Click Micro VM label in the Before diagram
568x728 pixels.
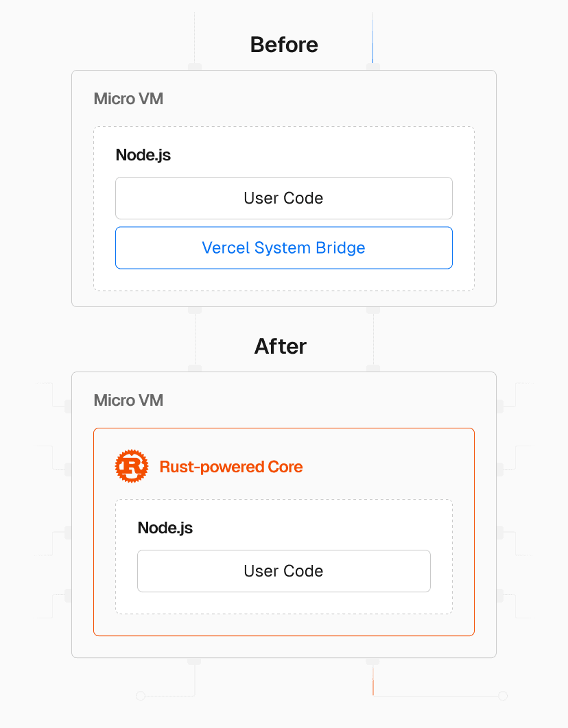click(x=128, y=99)
